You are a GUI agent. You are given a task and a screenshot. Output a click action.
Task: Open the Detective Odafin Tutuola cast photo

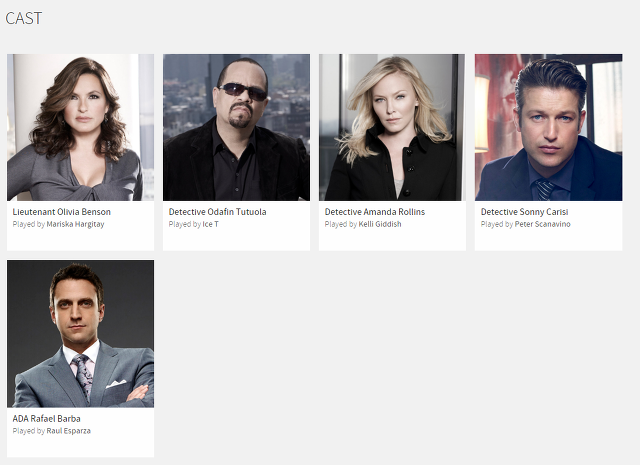coord(236,127)
